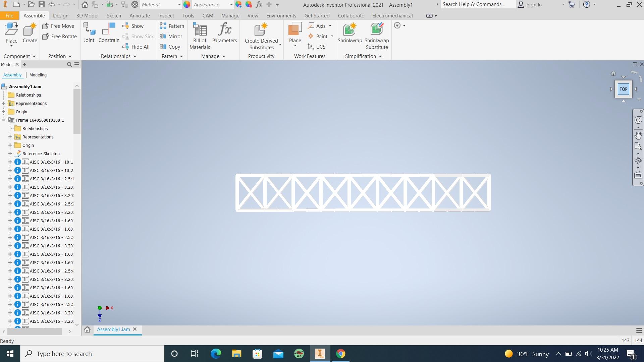
Task: Click the Appearance color swatch
Action: click(187, 4)
